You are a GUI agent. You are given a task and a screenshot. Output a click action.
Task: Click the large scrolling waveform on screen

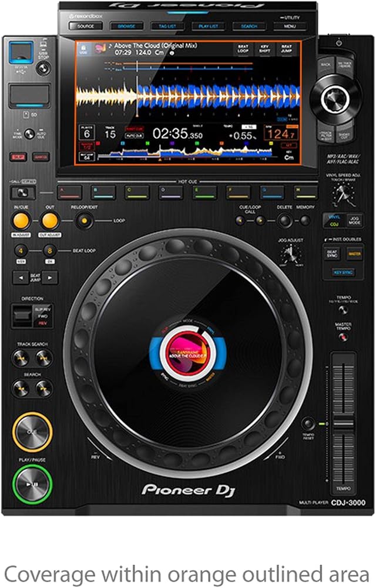(187, 96)
